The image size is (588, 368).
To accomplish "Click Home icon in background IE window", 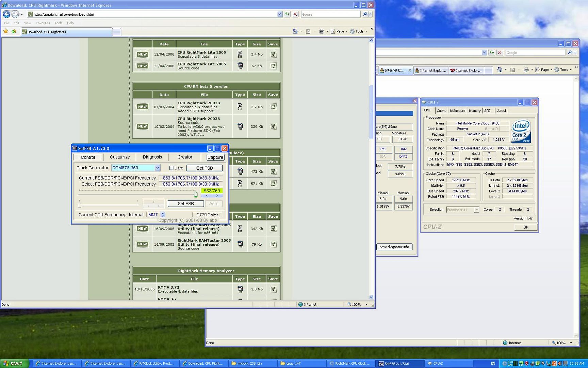I will pyautogui.click(x=500, y=70).
